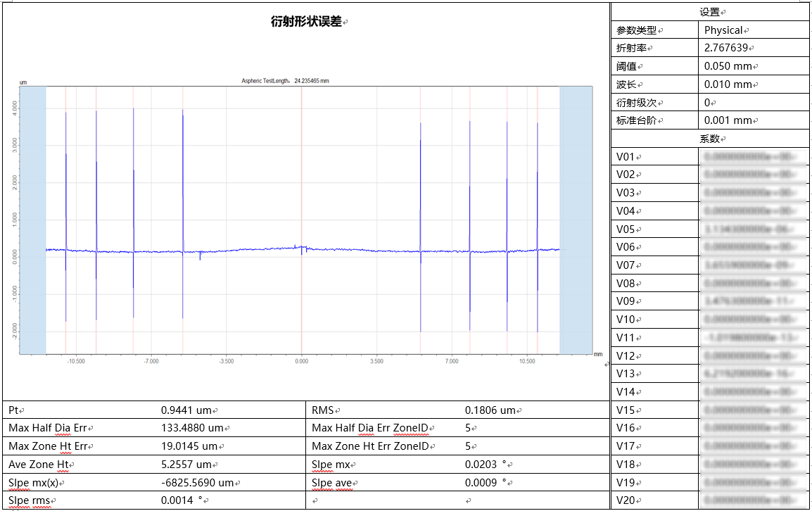Screen dimensions: 812x511
Task: Select the V20 coefficient label cell
Action: [x=626, y=500]
